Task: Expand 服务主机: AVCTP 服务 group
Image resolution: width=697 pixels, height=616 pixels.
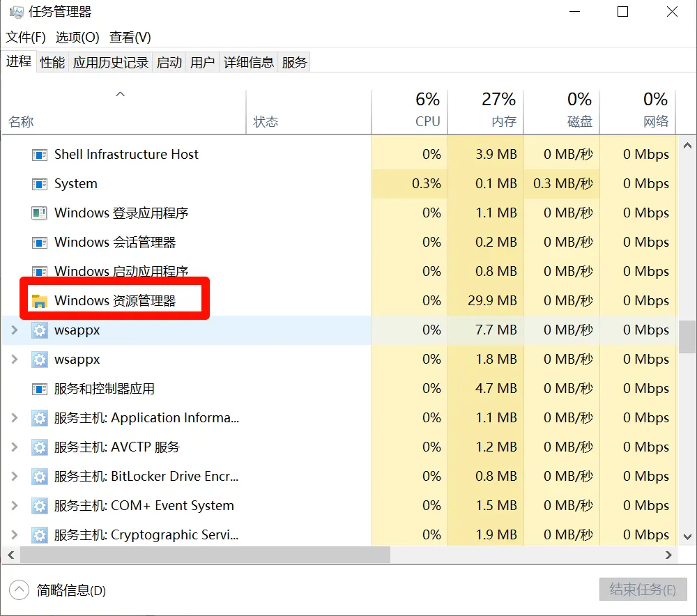Action: tap(14, 447)
